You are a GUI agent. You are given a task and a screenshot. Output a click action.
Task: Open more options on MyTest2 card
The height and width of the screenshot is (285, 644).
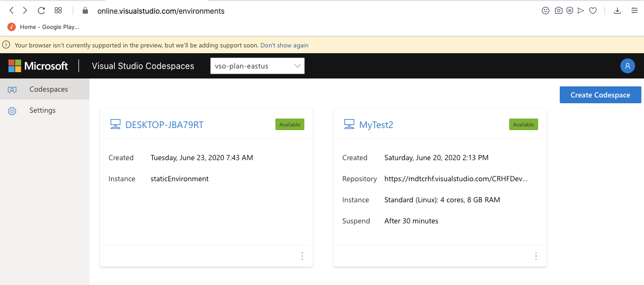coord(536,256)
